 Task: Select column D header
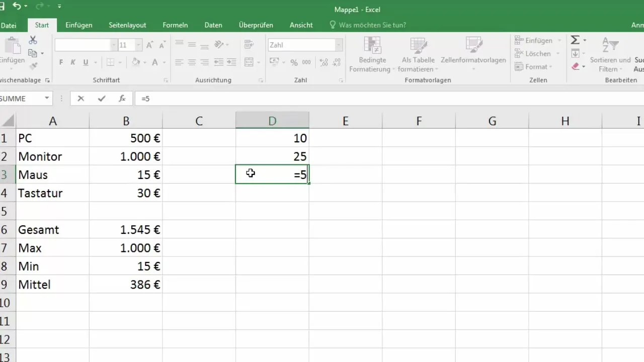click(272, 121)
